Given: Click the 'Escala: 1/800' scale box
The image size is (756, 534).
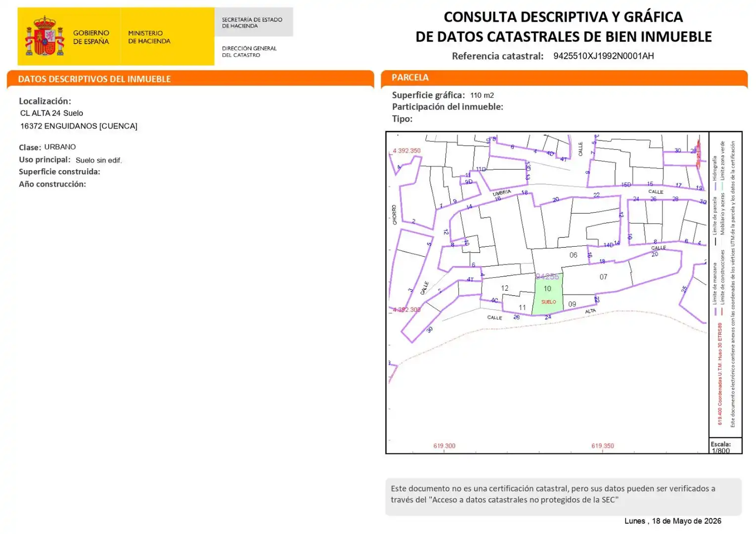Looking at the screenshot, I should [726, 446].
